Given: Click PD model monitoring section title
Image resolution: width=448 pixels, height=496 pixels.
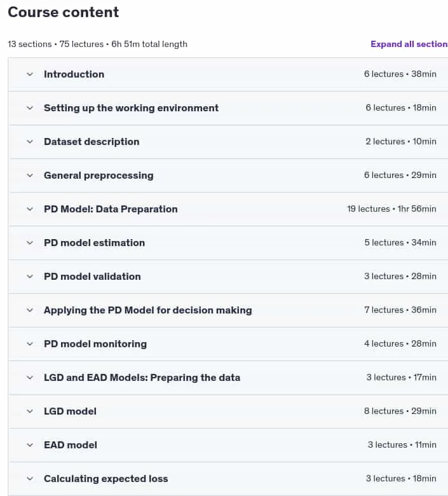Looking at the screenshot, I should (x=95, y=344).
